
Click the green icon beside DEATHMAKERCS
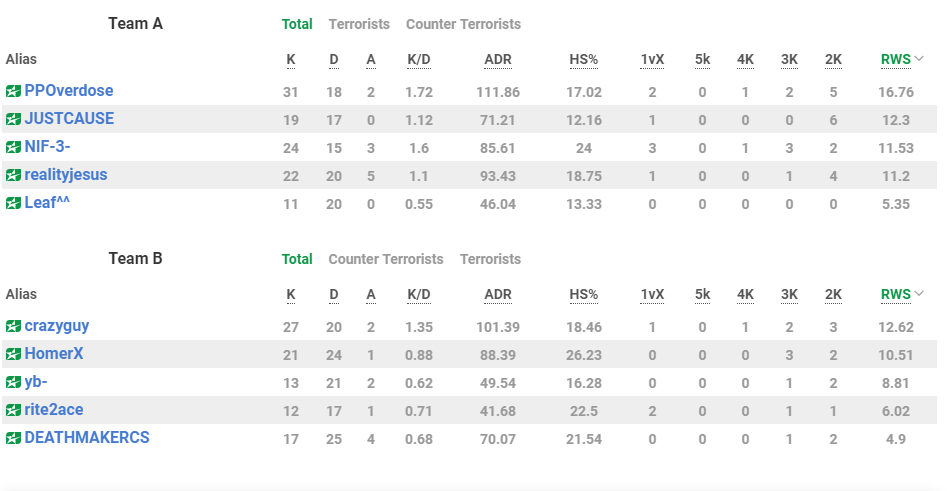point(13,438)
